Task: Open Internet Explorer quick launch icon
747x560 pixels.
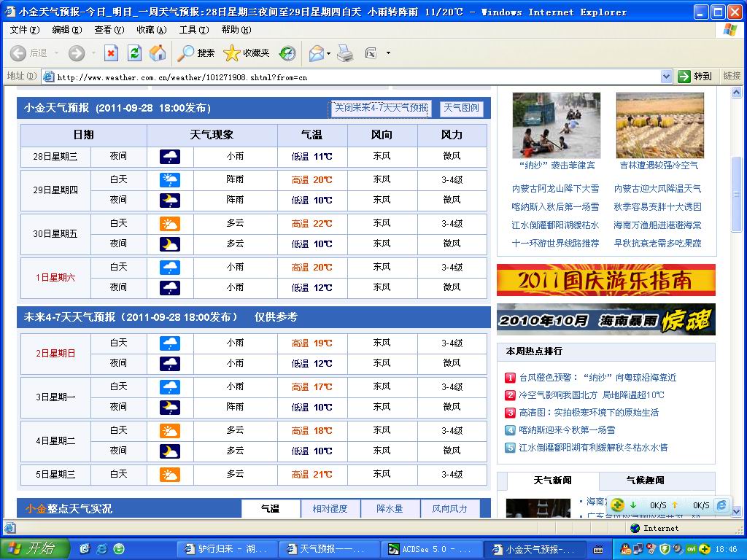Action: click(x=101, y=549)
